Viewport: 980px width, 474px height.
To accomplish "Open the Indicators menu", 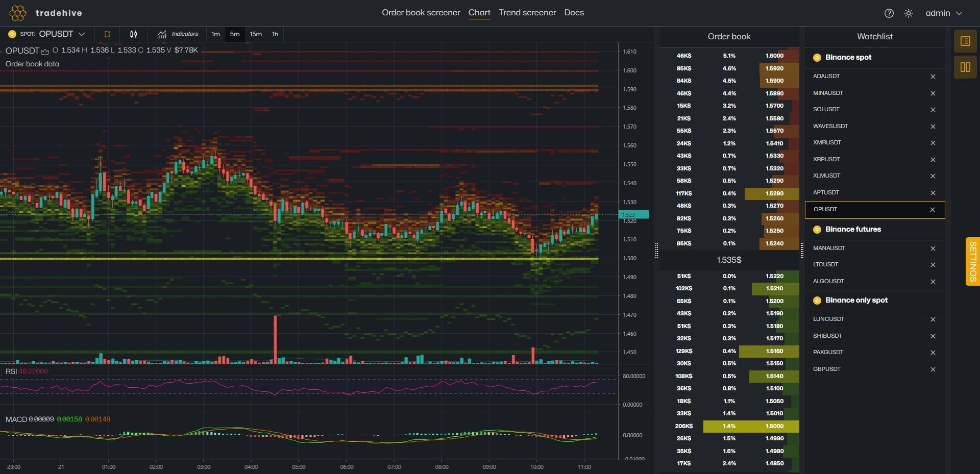I will click(178, 34).
